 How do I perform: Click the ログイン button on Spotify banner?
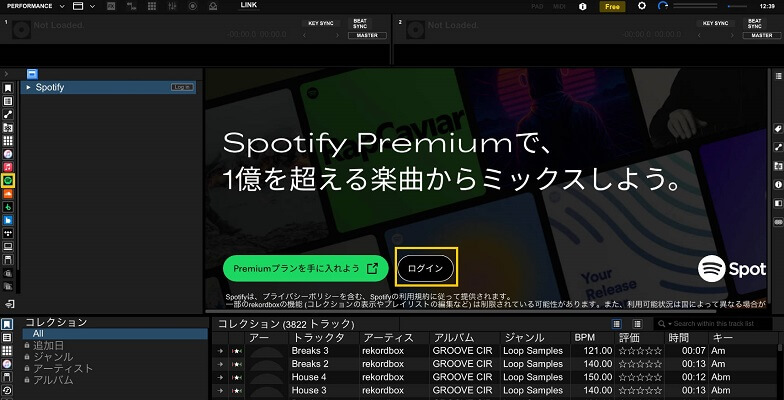pos(426,268)
